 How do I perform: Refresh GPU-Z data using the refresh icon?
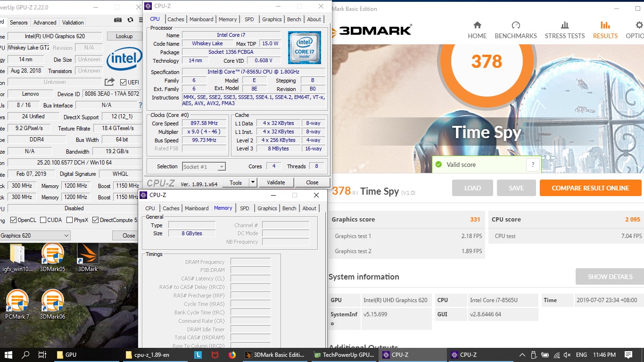click(x=130, y=20)
